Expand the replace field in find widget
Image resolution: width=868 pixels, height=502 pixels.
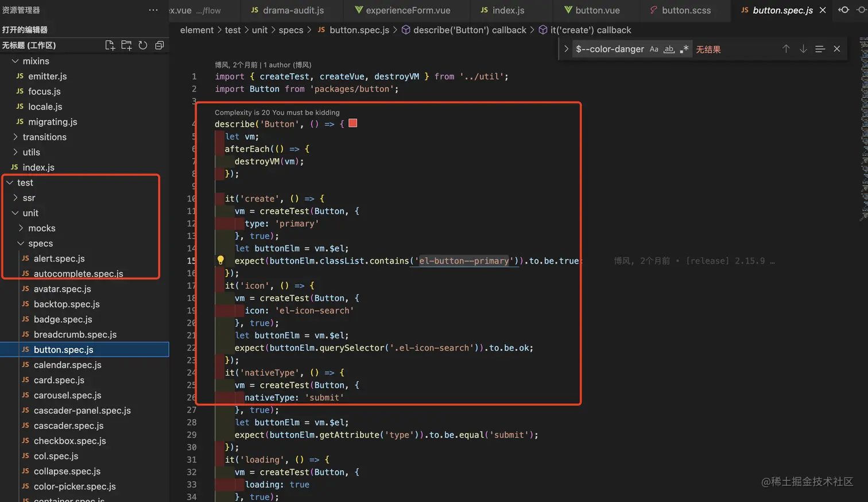(566, 49)
